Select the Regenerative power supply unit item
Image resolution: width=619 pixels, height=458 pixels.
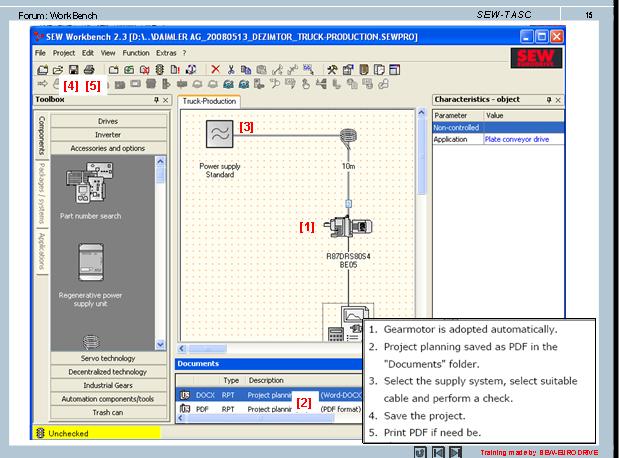click(x=90, y=275)
